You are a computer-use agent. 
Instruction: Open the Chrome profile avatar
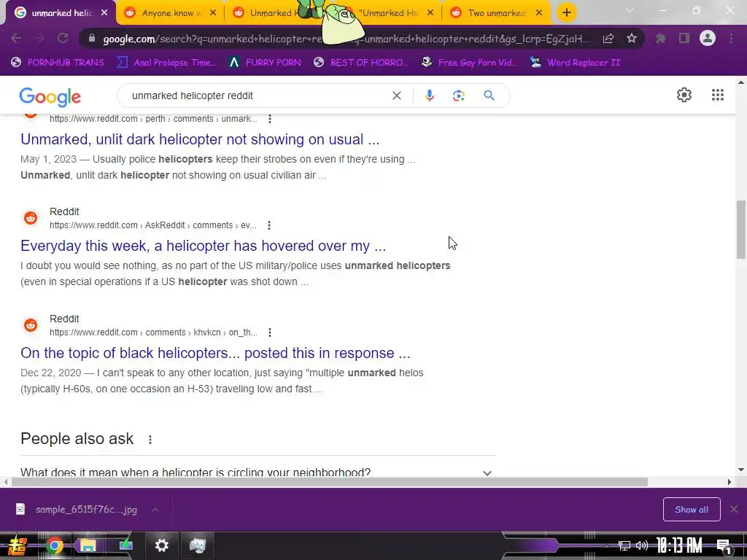point(708,38)
